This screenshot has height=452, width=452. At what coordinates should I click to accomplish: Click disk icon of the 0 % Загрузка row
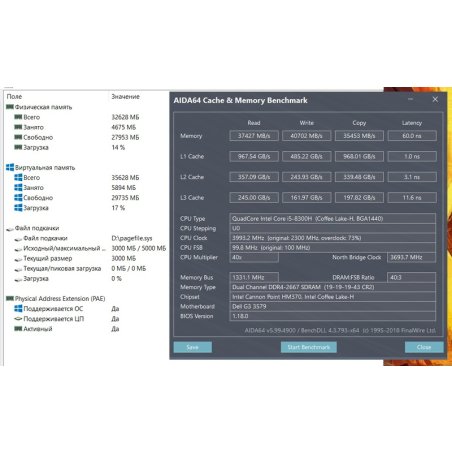(x=18, y=279)
